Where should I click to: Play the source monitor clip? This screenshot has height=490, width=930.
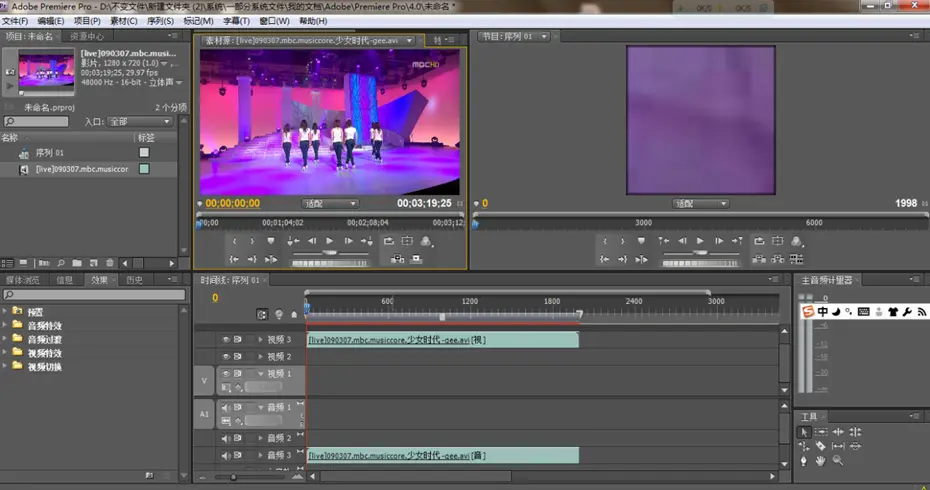(x=330, y=241)
